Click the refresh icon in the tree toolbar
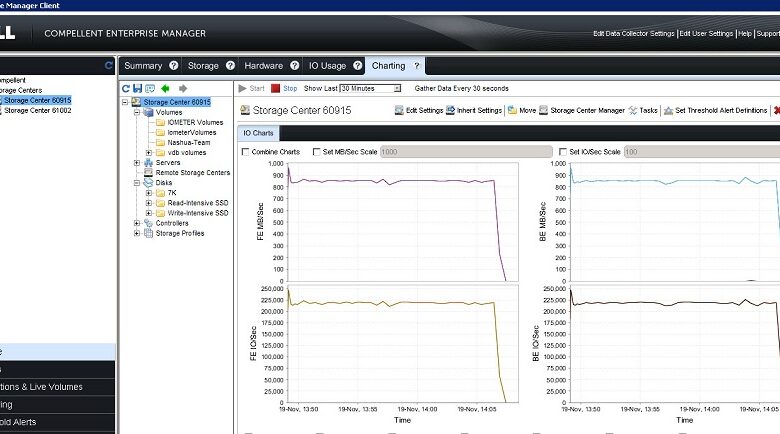This screenshot has height=434, width=780. (126, 89)
